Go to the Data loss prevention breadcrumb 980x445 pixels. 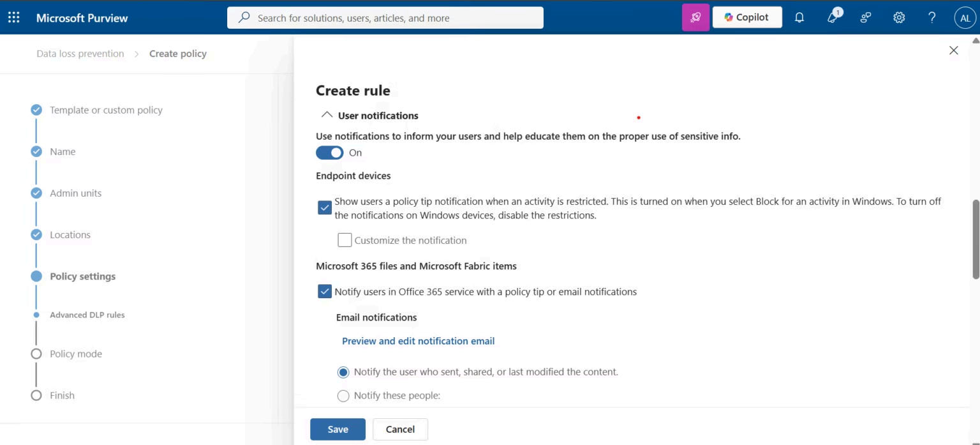[80, 54]
